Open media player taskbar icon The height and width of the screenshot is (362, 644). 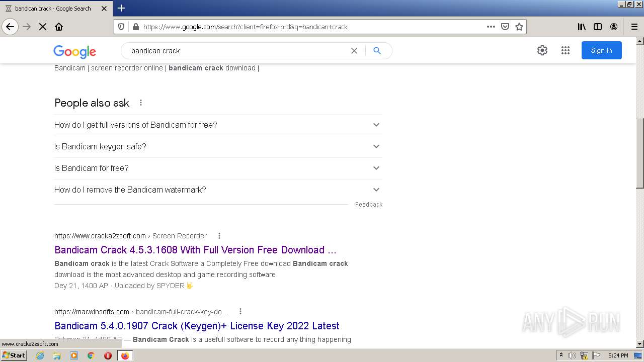[74, 355]
